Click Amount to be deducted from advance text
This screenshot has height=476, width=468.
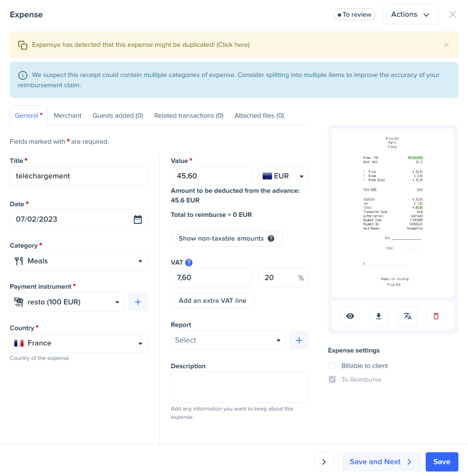point(235,196)
